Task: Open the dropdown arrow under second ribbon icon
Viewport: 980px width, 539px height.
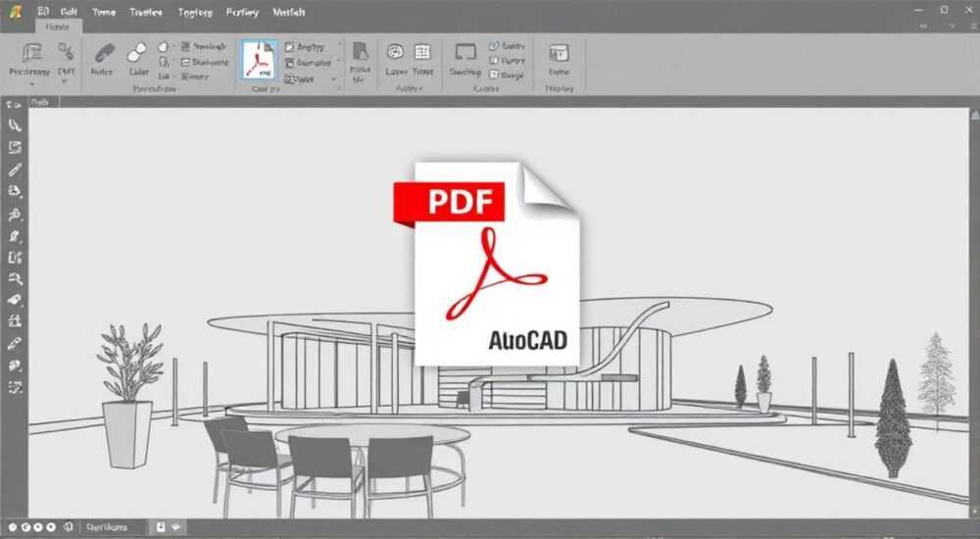Action: click(x=65, y=82)
